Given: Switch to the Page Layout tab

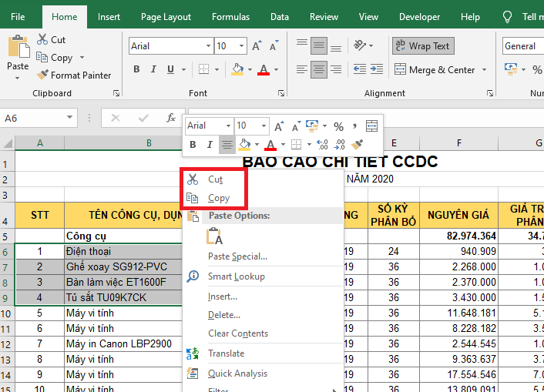Looking at the screenshot, I should click(166, 17).
